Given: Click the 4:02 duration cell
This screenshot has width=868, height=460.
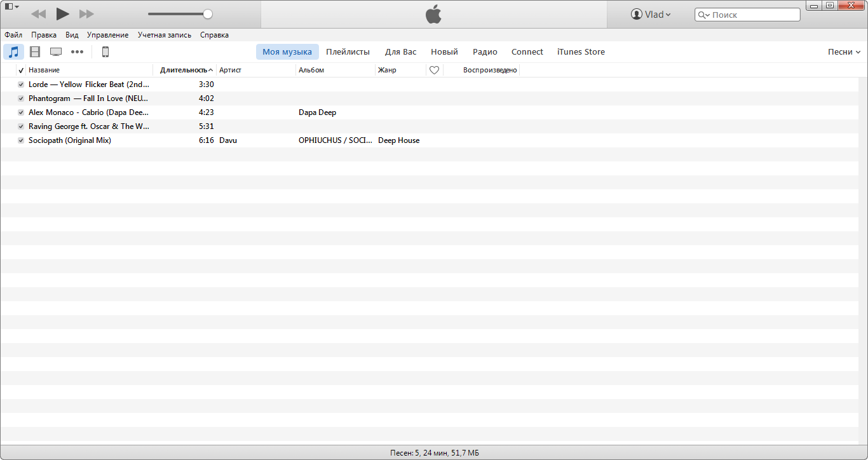Looking at the screenshot, I should point(206,98).
